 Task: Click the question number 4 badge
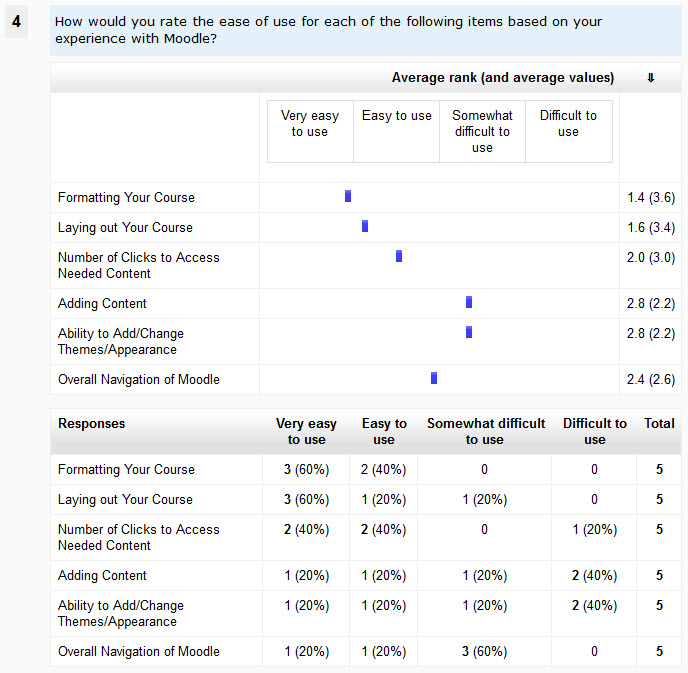(17, 21)
